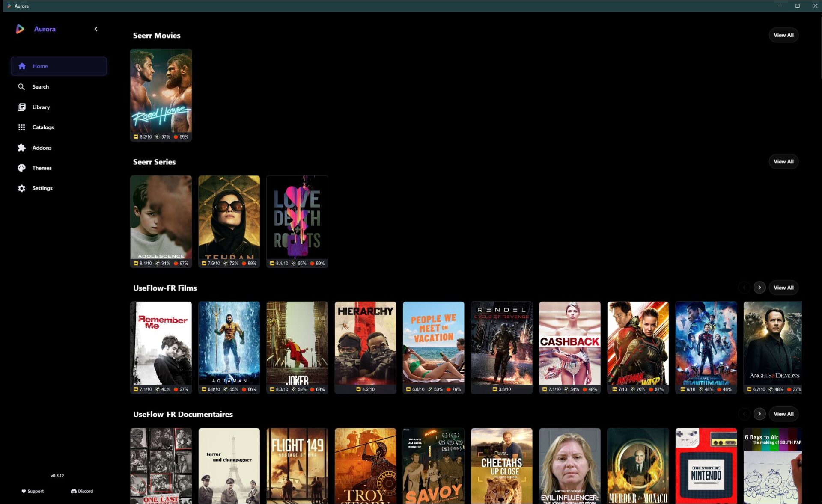Image resolution: width=822 pixels, height=504 pixels.
Task: Click the Themes palette icon
Action: click(21, 168)
